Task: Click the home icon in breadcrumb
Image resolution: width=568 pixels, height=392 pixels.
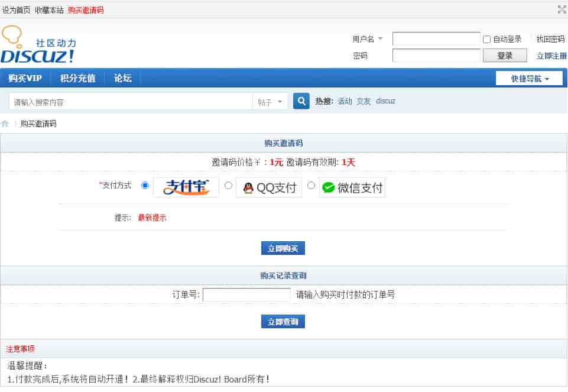Action: (x=5, y=124)
